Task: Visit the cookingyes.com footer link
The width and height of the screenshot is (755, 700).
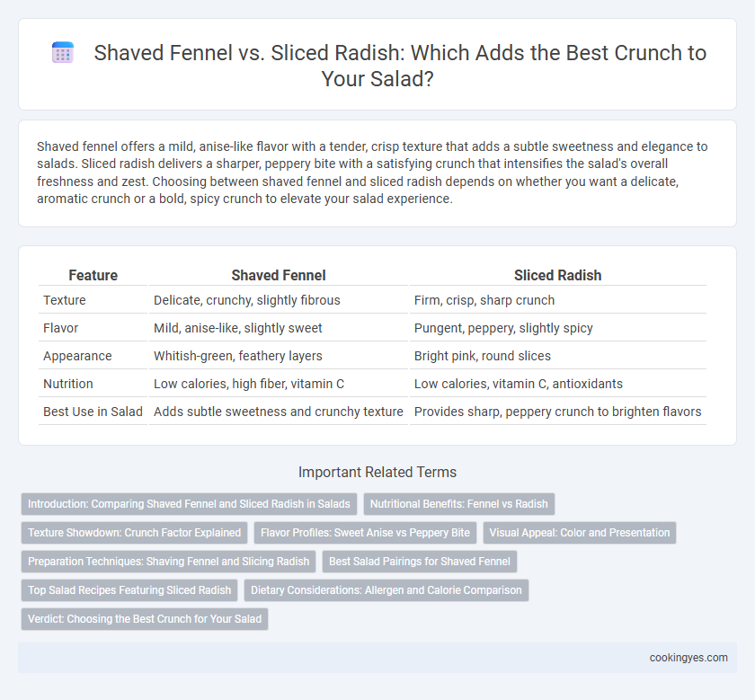Action: click(688, 658)
